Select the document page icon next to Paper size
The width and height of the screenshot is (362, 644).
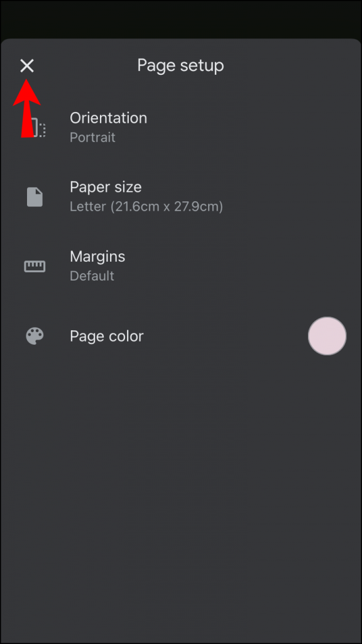click(x=35, y=196)
